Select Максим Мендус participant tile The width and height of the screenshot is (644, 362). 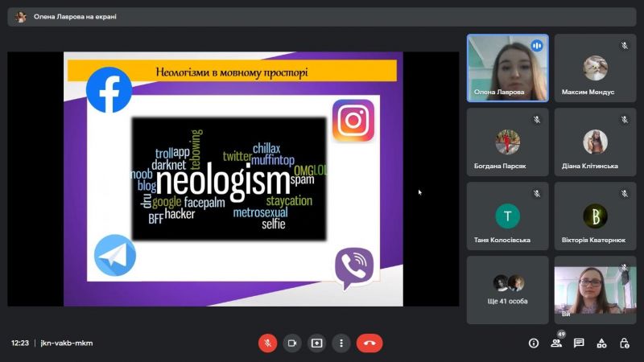(x=595, y=68)
